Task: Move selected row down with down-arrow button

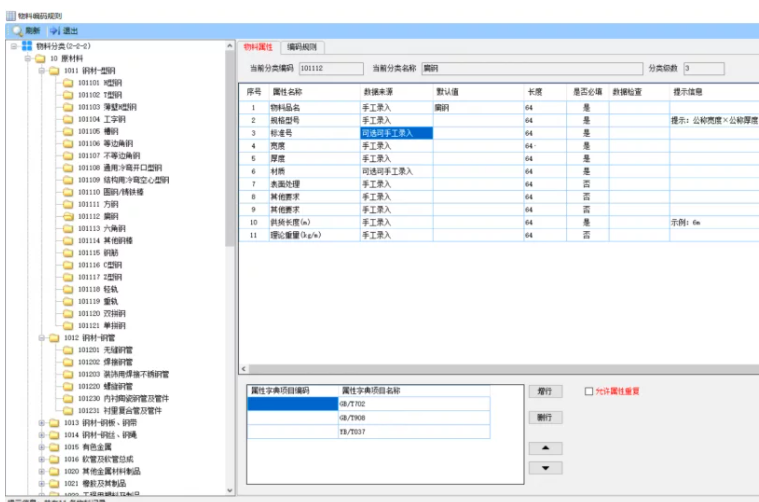Action: pos(544,467)
